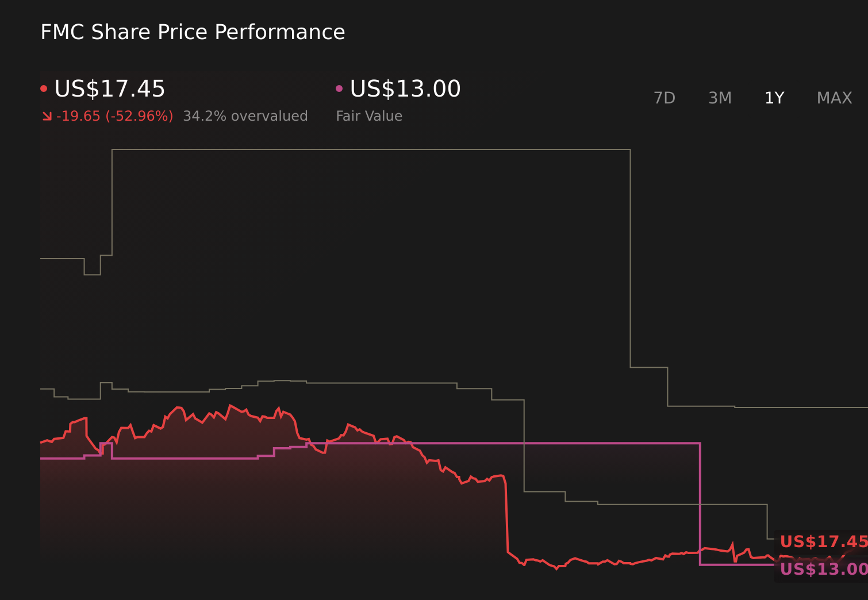Enable the MAX time range
868x600 pixels.
pos(834,98)
